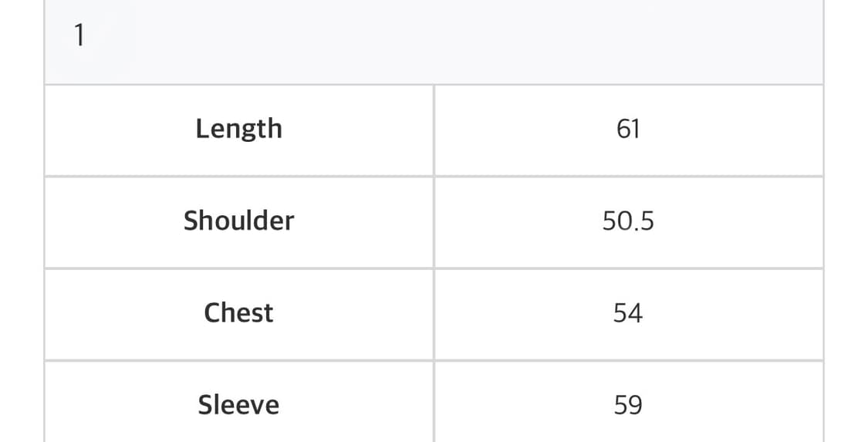Click the size tab labeled 1
The height and width of the screenshot is (442, 868).
tap(79, 36)
